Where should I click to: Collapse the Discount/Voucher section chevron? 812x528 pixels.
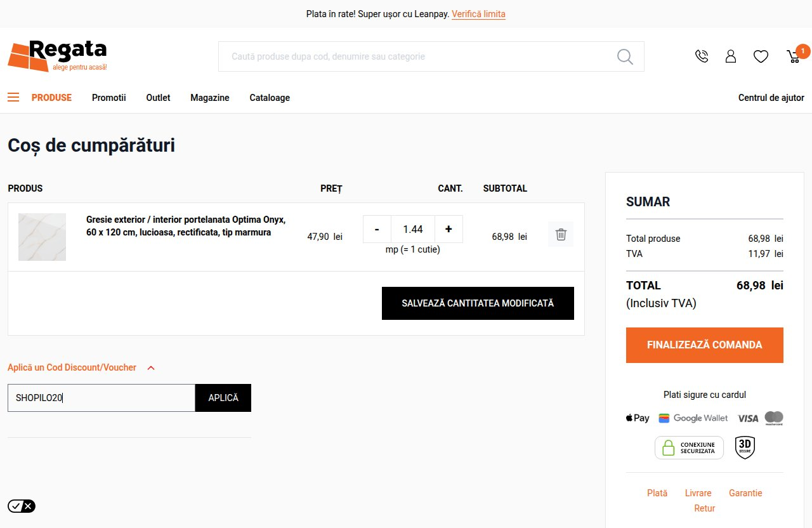[x=151, y=367]
